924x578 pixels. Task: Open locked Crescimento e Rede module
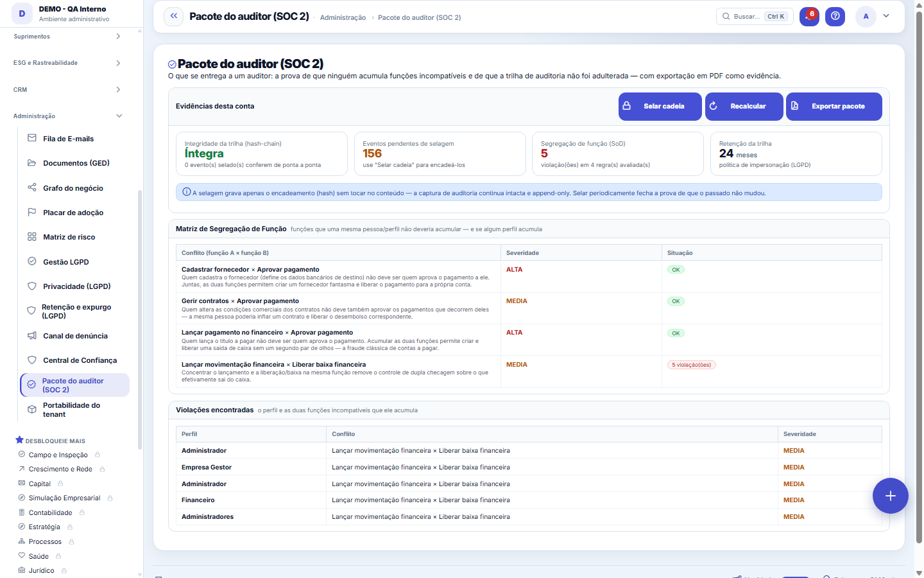(62, 469)
